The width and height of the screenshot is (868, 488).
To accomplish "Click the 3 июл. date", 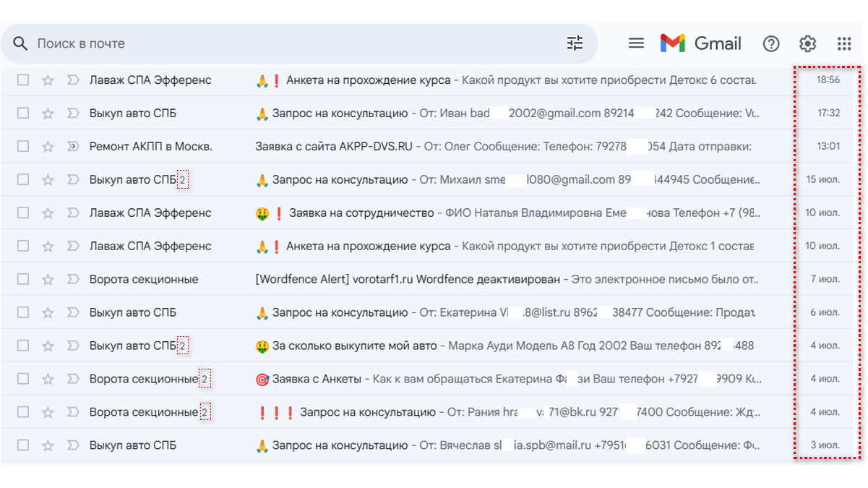I will [825, 446].
